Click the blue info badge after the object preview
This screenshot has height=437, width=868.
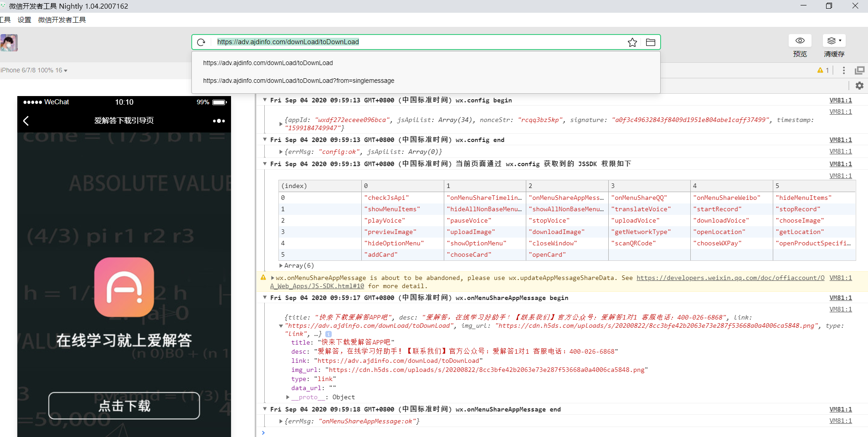(x=329, y=334)
